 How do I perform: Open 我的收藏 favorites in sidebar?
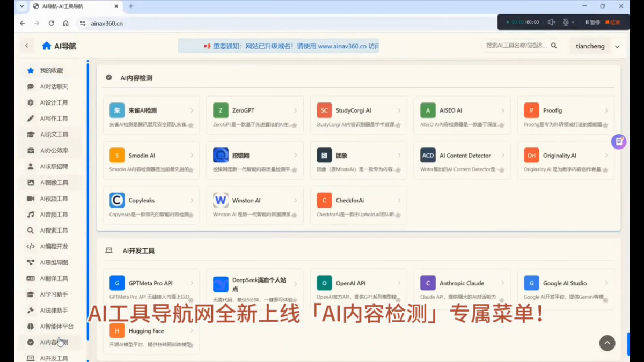click(x=51, y=70)
